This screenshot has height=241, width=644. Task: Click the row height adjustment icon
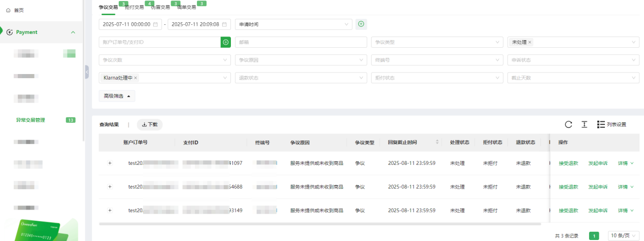click(584, 124)
